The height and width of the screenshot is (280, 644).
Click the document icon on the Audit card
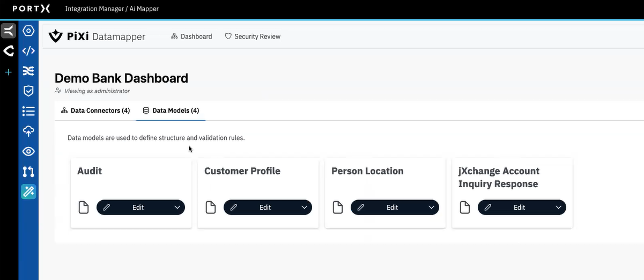(x=84, y=208)
